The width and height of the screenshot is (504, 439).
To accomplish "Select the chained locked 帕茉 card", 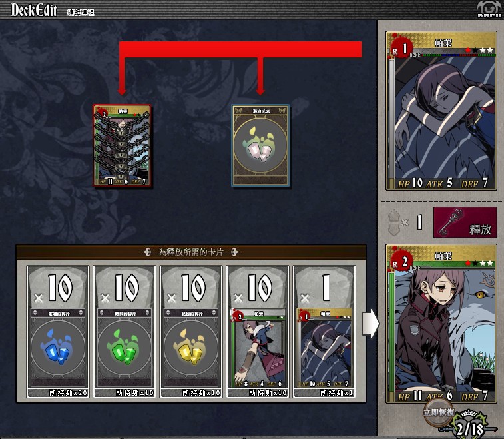I will (122, 145).
